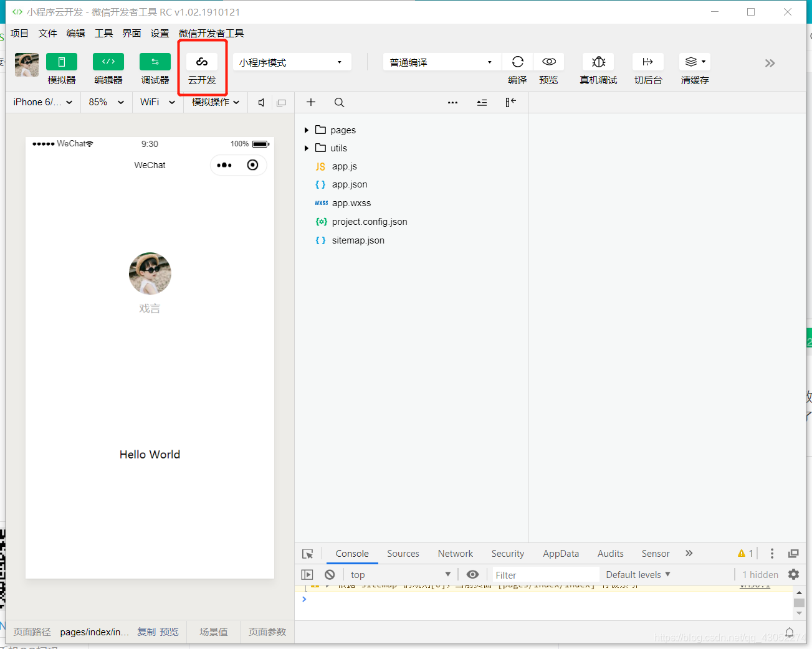
Task: Switch to the Security tab
Action: (508, 554)
